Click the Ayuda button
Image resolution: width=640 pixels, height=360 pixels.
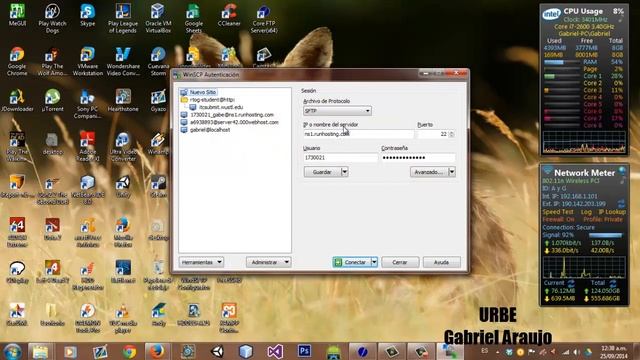[x=441, y=262]
